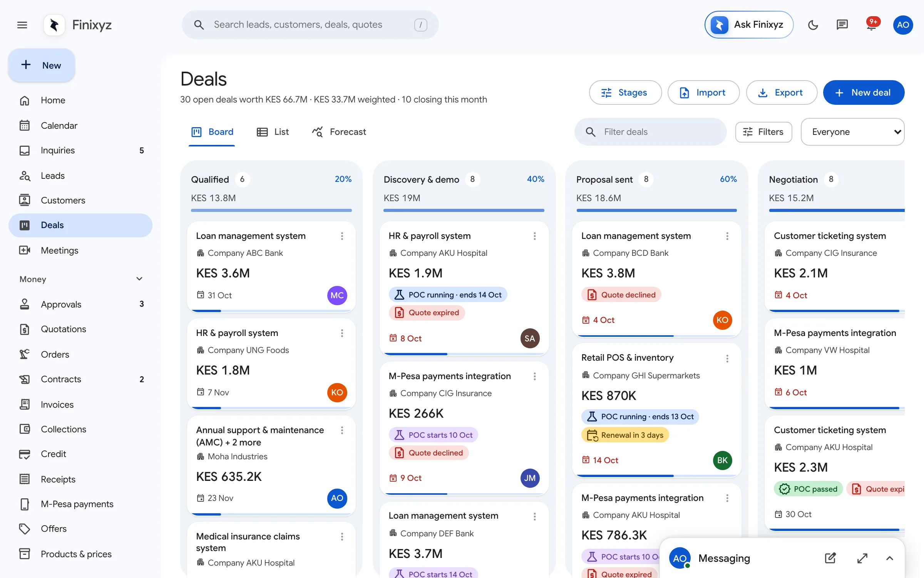The image size is (924, 578).
Task: Collapse the Money section chevron
Action: point(139,279)
